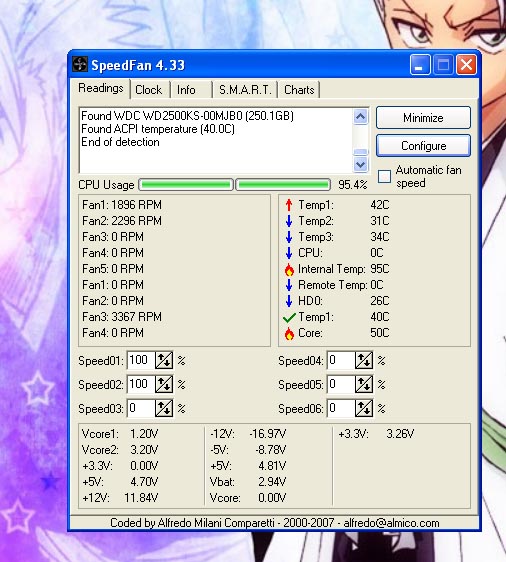Click the 95.4% CPU usage value
506x562 pixels.
point(353,185)
